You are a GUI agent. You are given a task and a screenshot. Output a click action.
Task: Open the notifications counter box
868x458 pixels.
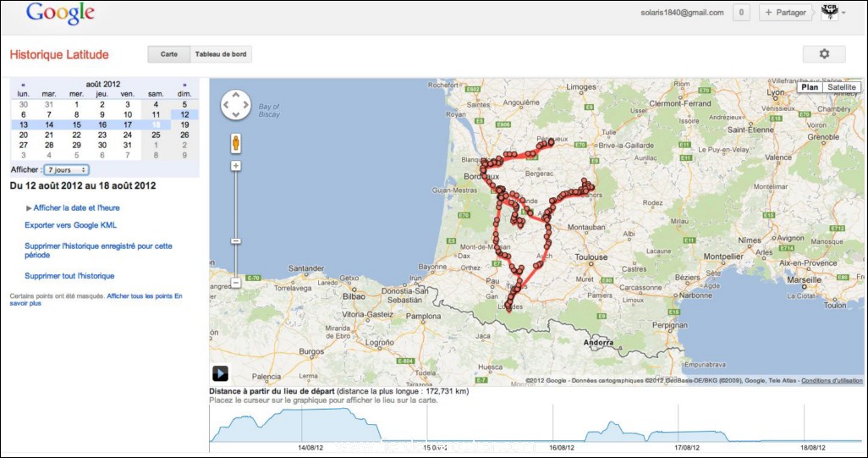click(x=741, y=12)
